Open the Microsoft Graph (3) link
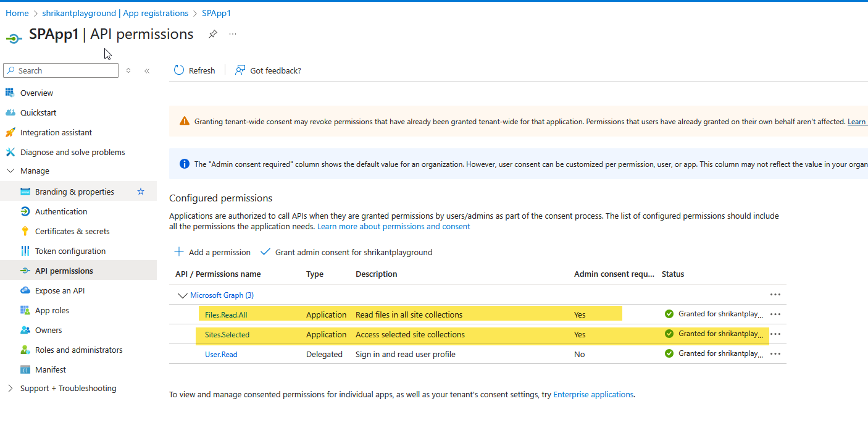This screenshot has width=868, height=430. (x=222, y=295)
